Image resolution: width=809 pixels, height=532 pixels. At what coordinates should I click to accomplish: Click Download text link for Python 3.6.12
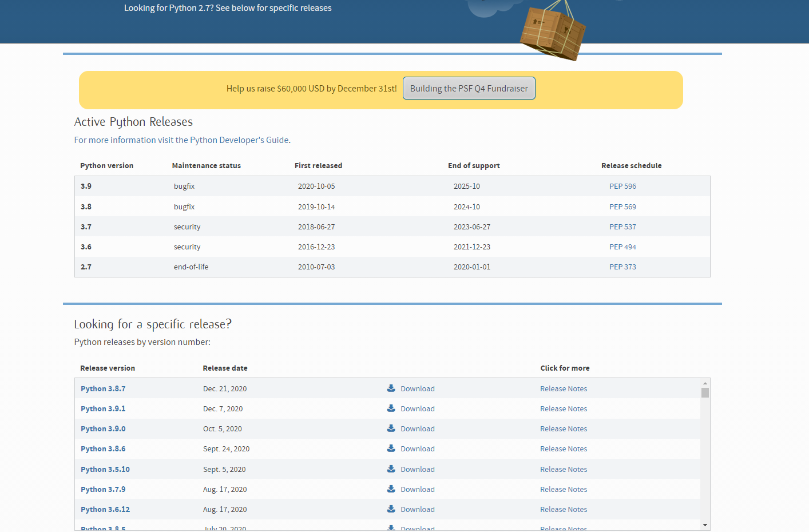[418, 510]
